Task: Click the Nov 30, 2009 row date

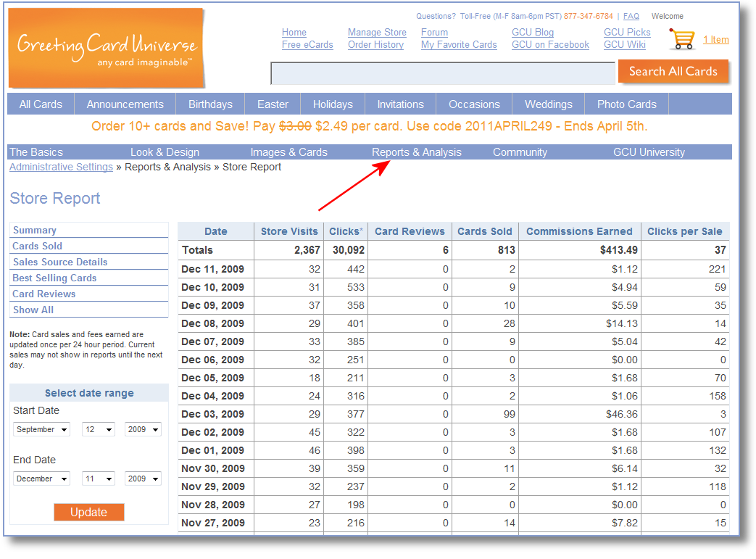Action: coord(213,468)
